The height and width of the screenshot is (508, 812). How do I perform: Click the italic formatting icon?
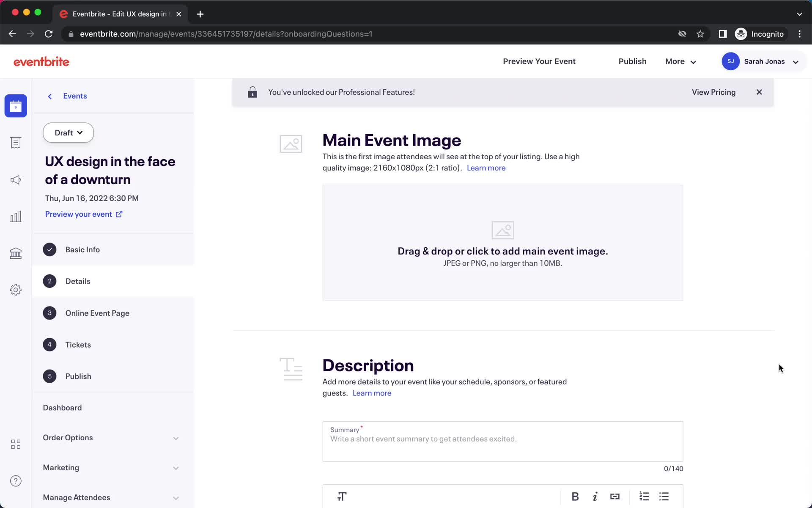(x=595, y=496)
